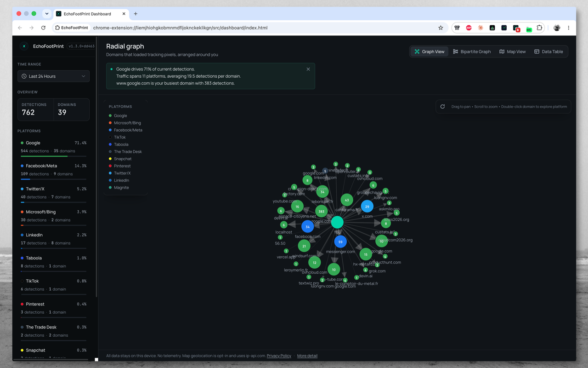
Task: Close the EchoFootPrint Dashboard tab
Action: [x=124, y=14]
